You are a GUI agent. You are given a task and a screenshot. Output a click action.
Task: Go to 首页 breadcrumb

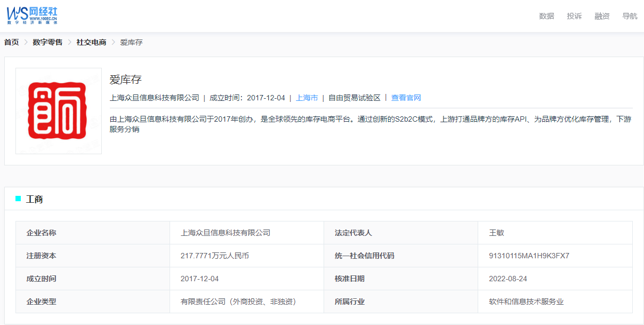(x=12, y=42)
